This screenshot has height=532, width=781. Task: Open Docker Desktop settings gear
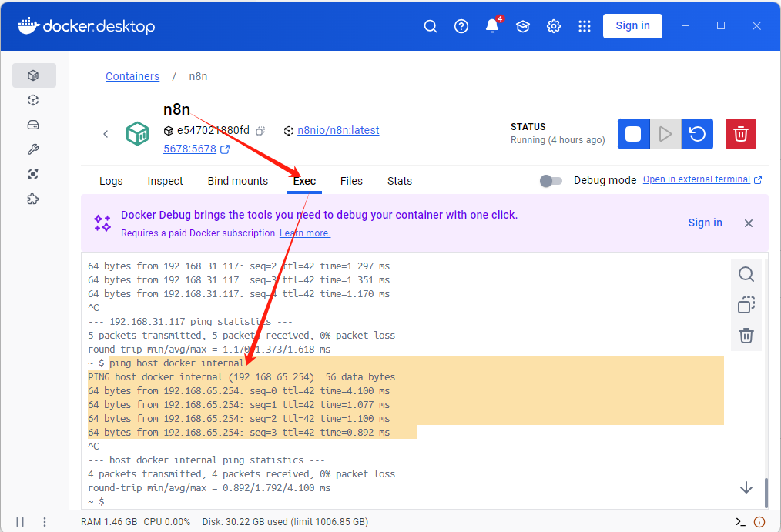[553, 26]
